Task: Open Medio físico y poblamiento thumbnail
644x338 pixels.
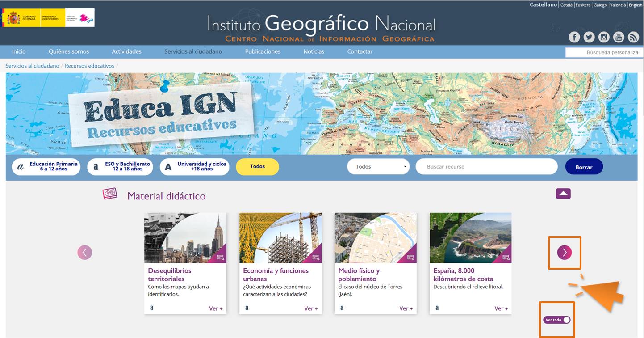Action: pyautogui.click(x=376, y=238)
